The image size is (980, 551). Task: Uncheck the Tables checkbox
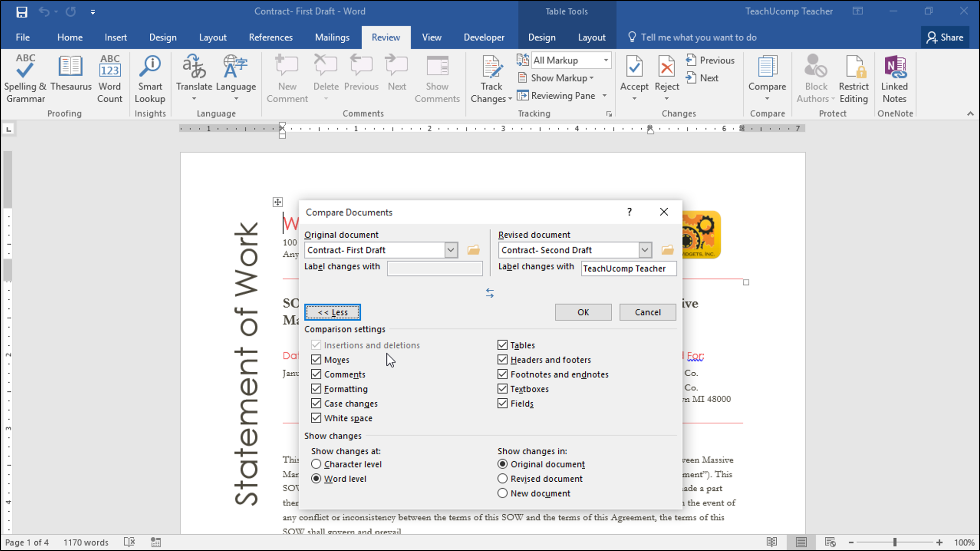(502, 345)
